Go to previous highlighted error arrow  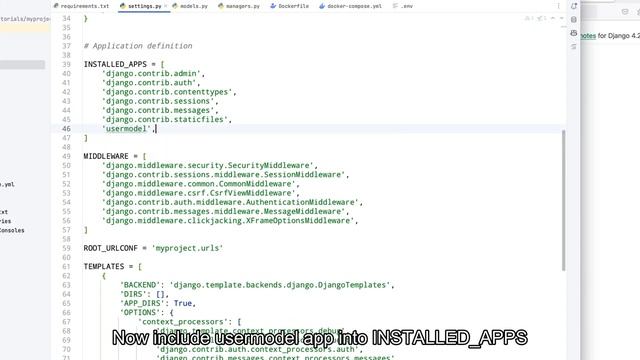tap(553, 18)
